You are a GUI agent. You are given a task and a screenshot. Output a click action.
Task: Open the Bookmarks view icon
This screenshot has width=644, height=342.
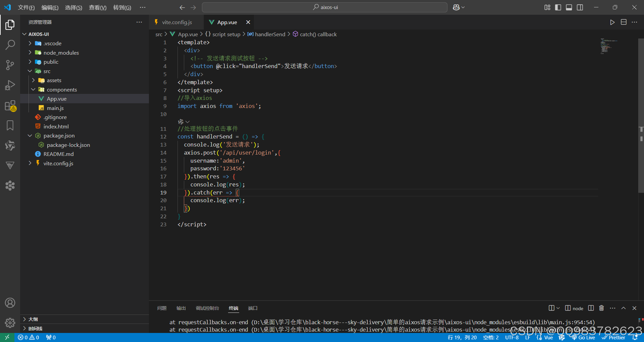click(10, 126)
